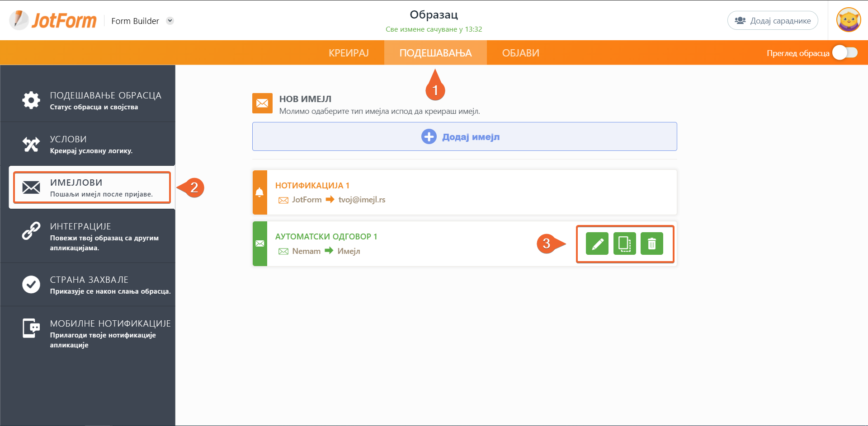Click the chain link Интеграције icon
This screenshot has width=868, height=426.
pos(31,231)
